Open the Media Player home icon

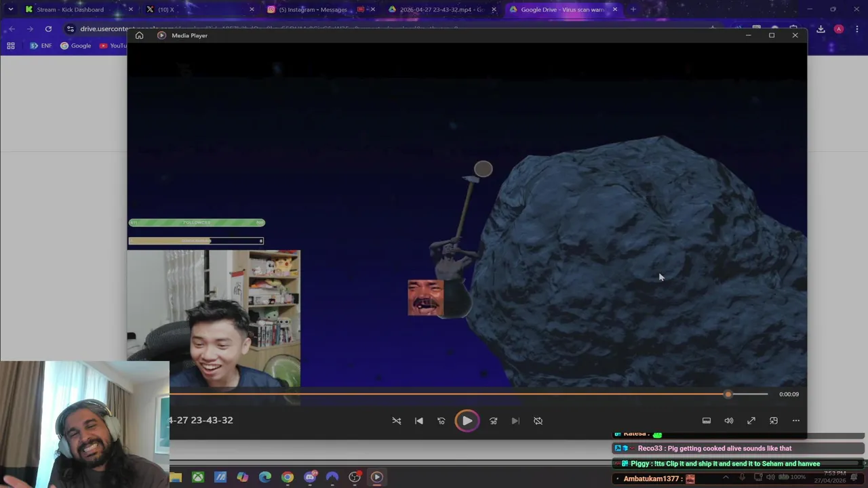click(x=139, y=35)
